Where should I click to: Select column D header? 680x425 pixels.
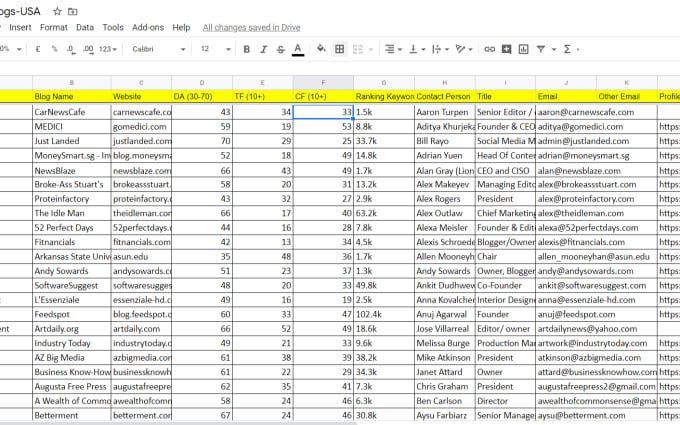[202, 82]
